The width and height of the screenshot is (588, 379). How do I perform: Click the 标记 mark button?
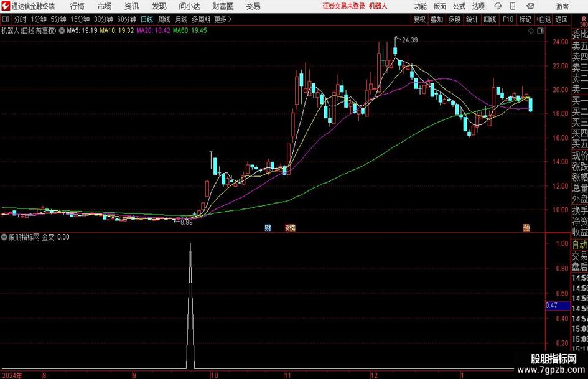click(x=525, y=19)
